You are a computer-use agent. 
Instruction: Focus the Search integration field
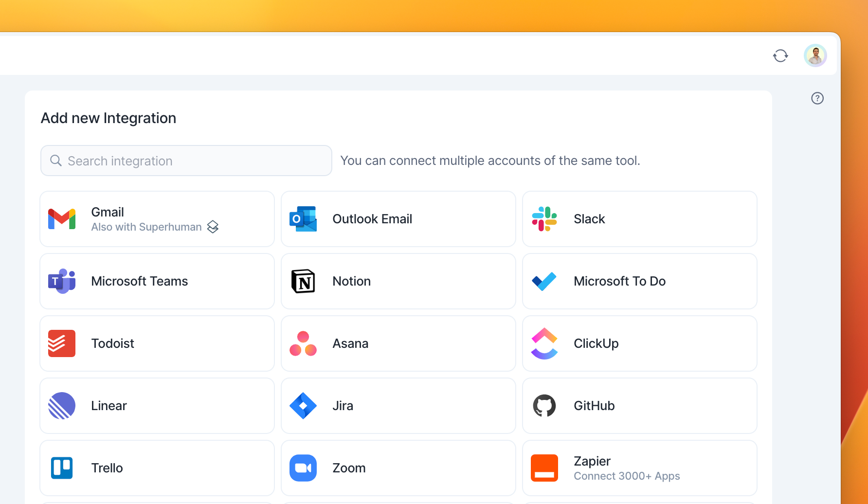pyautogui.click(x=186, y=161)
